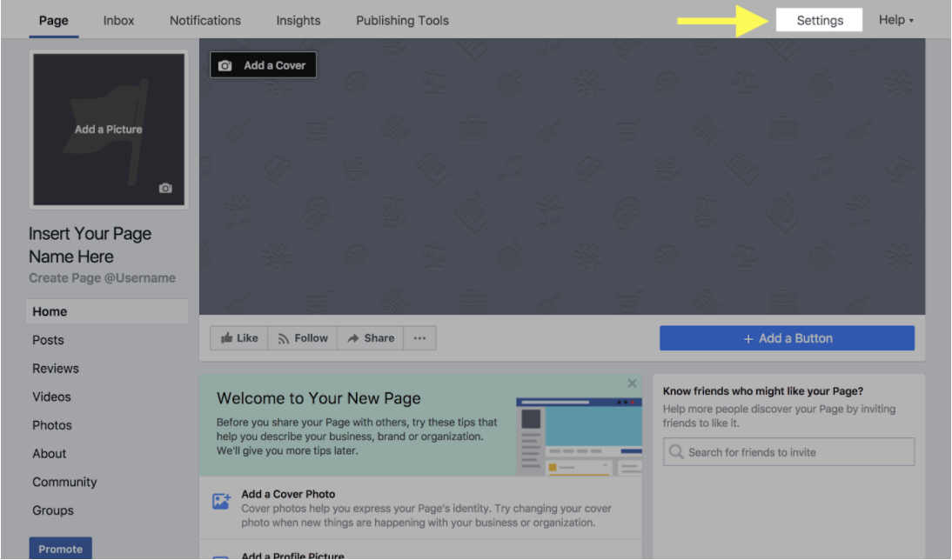This screenshot has width=952, height=560.
Task: Click the Create Page @Username link
Action: pos(102,278)
